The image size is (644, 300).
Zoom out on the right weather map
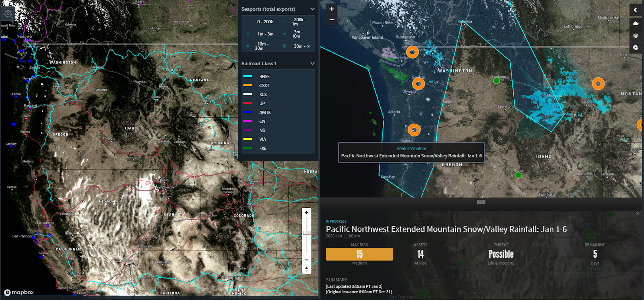(332, 20)
